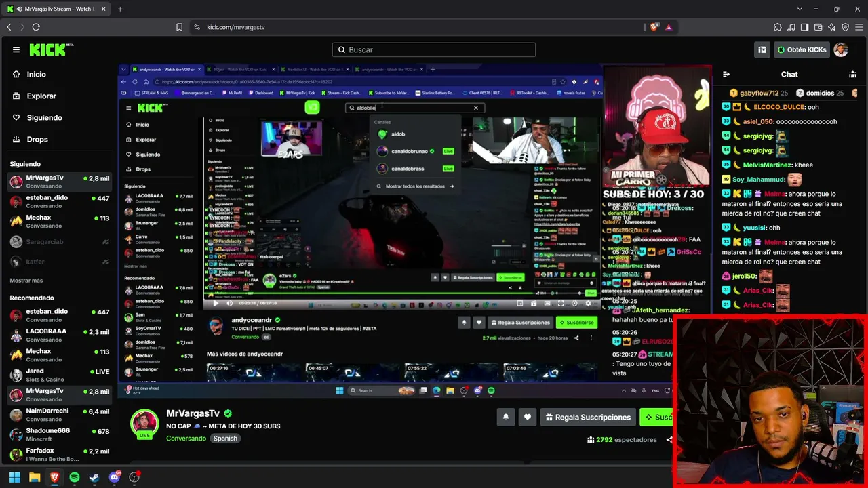Click the Obtén KICKs button

[x=802, y=49]
